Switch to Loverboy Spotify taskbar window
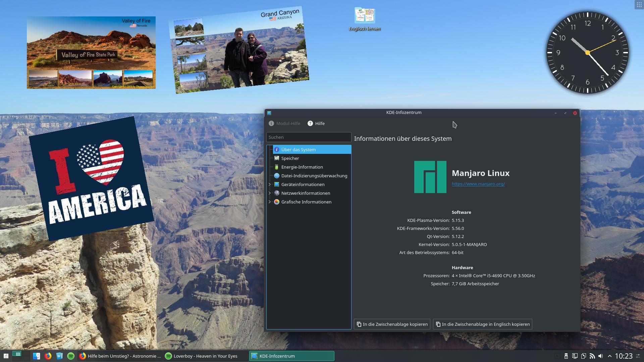Screen dimensions: 644x362 pyautogui.click(x=205, y=356)
